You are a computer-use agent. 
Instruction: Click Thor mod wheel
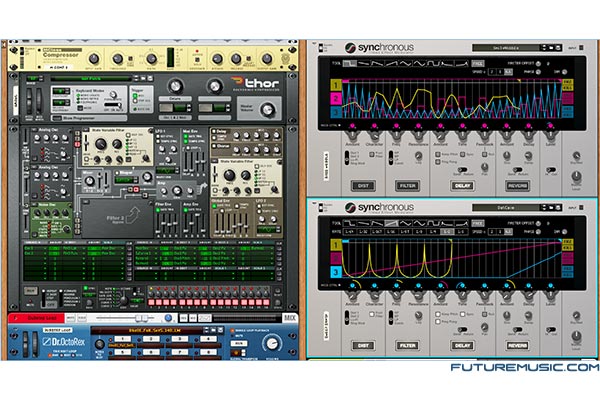tap(39, 101)
